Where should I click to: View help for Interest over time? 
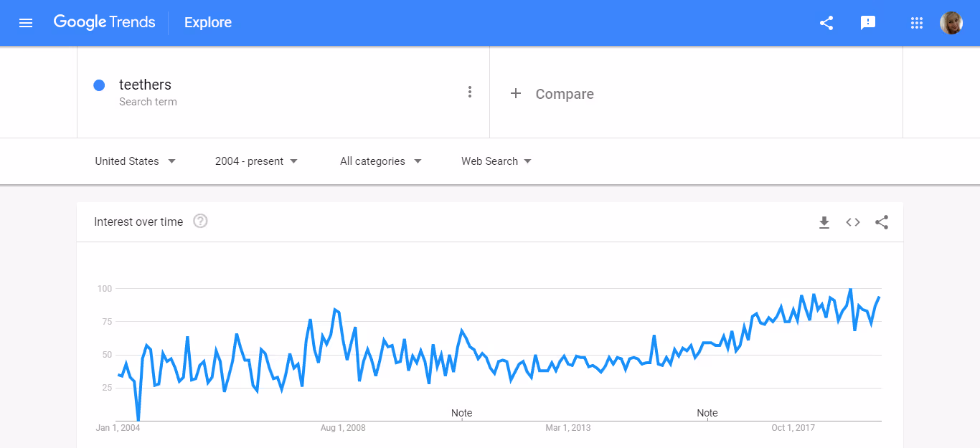pos(199,221)
